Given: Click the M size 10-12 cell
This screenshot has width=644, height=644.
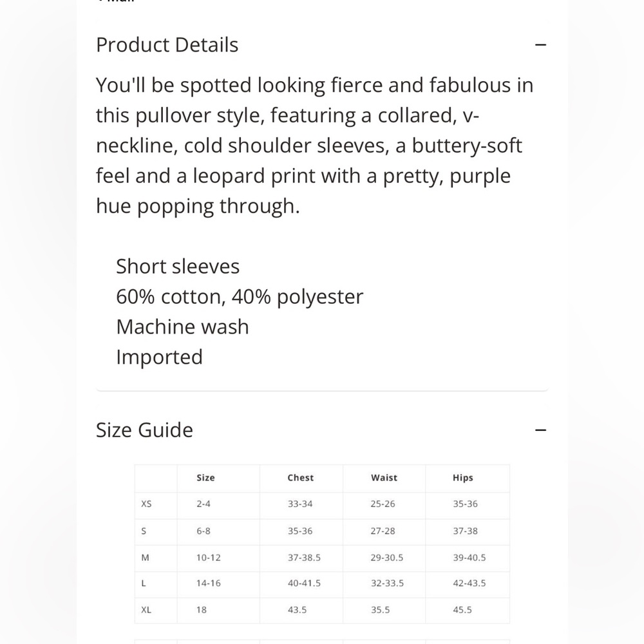Looking at the screenshot, I should pos(209,557).
